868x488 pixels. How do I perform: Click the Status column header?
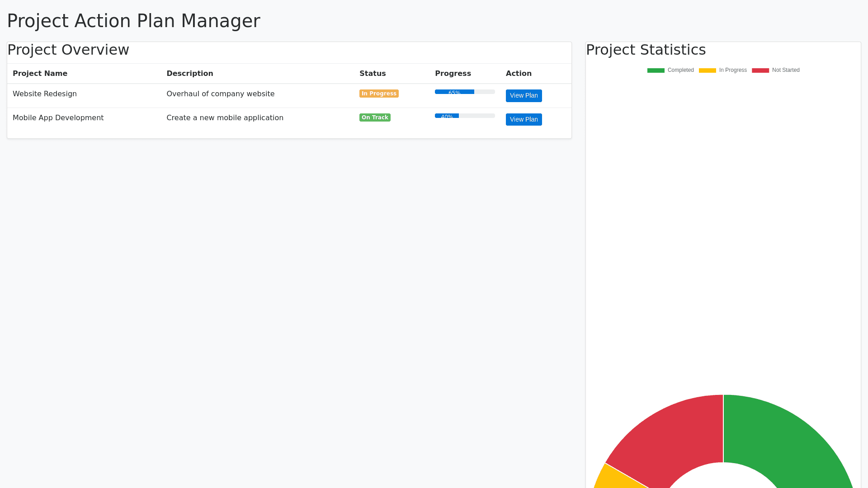[373, 74]
